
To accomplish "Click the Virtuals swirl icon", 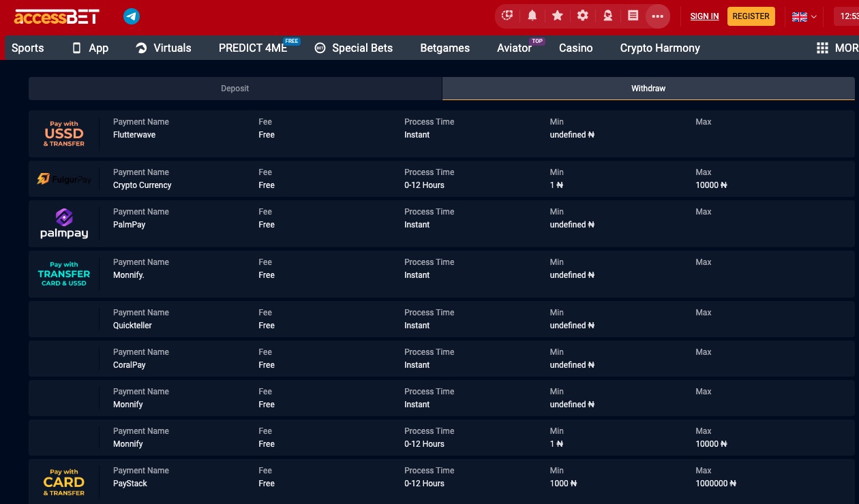I will (141, 48).
